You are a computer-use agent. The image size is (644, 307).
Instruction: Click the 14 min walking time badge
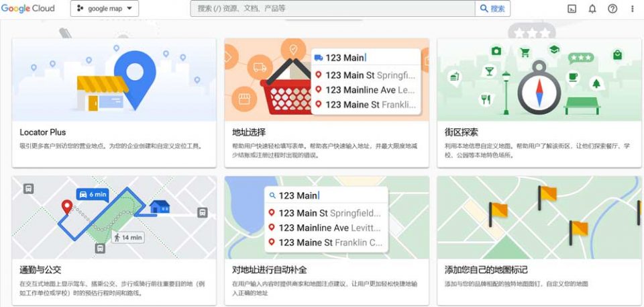(x=127, y=237)
